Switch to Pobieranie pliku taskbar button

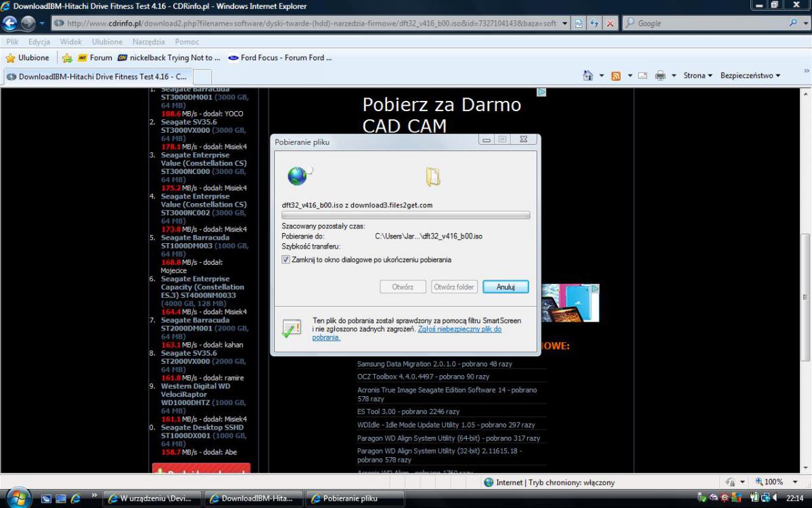coord(355,499)
